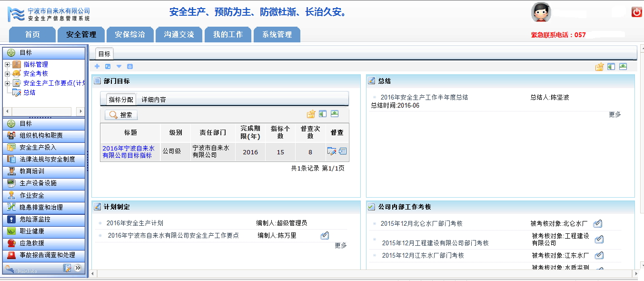Click the red power logout icon
Image resolution: width=644 pixels, height=281 pixels.
637,12
